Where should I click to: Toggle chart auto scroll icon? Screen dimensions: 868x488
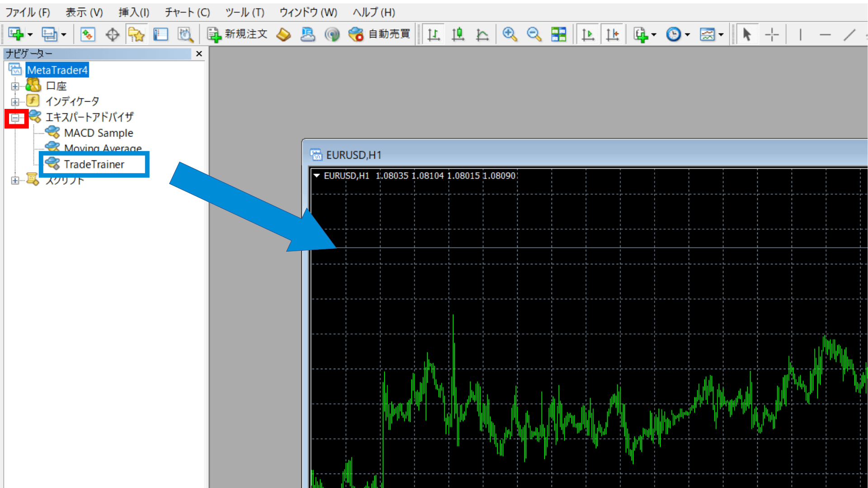588,34
